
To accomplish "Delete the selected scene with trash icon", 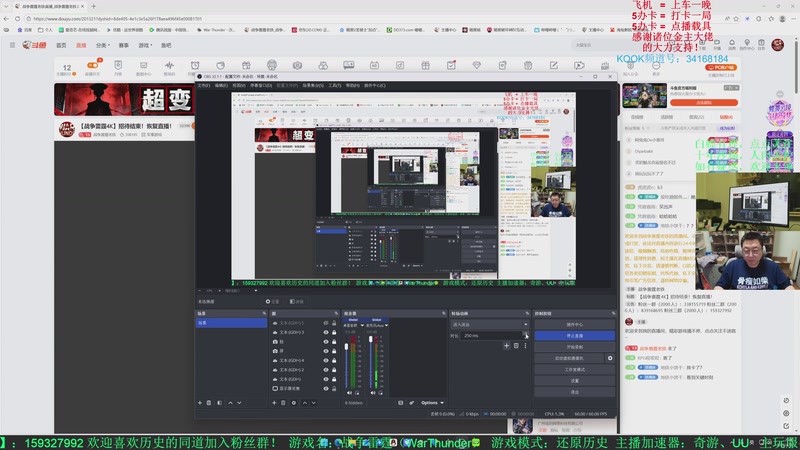I will point(209,403).
